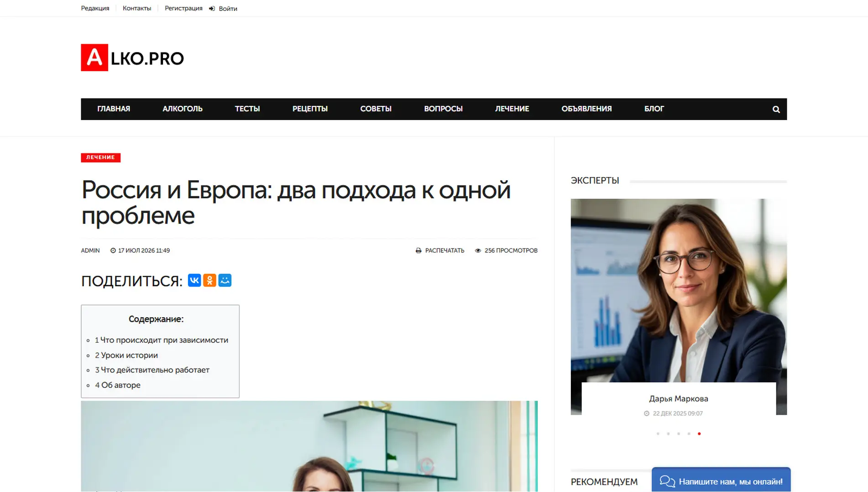
Task: Open expert Дарья Маркова name link
Action: coord(679,398)
